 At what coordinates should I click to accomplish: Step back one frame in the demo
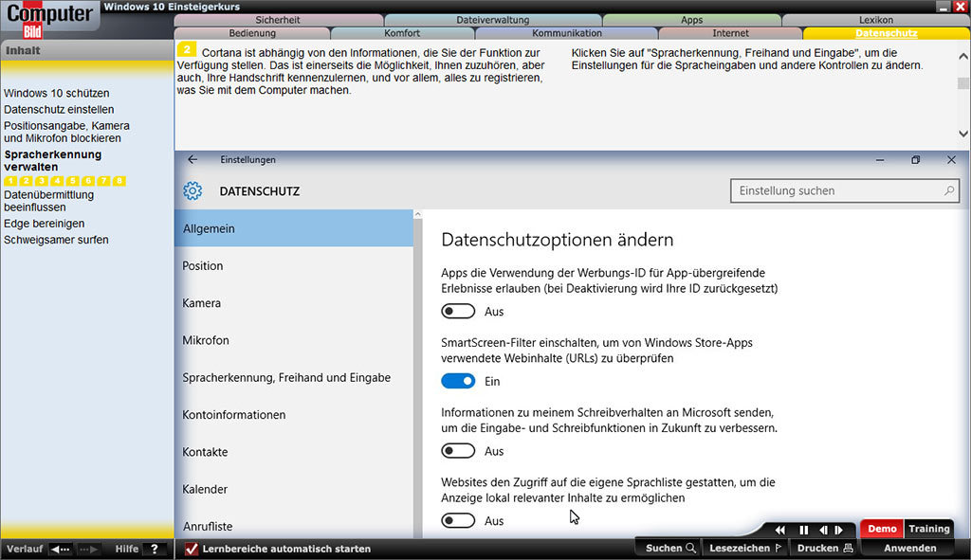click(823, 530)
